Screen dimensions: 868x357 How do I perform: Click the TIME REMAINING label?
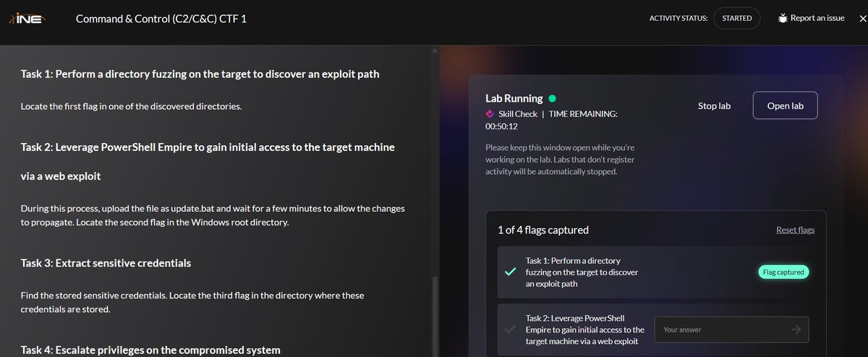pos(584,114)
